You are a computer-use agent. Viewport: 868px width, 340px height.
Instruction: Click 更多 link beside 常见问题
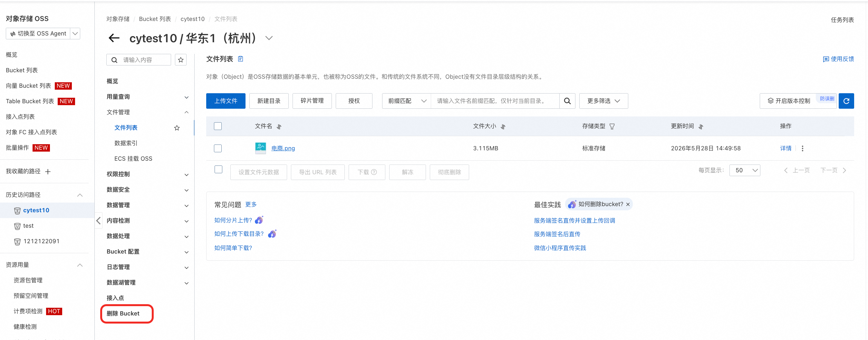pos(251,205)
